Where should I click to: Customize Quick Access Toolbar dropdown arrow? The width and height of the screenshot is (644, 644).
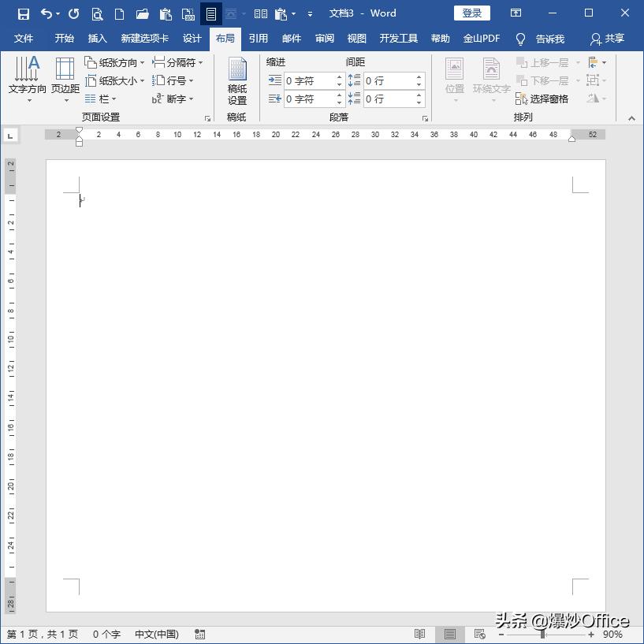(x=310, y=14)
